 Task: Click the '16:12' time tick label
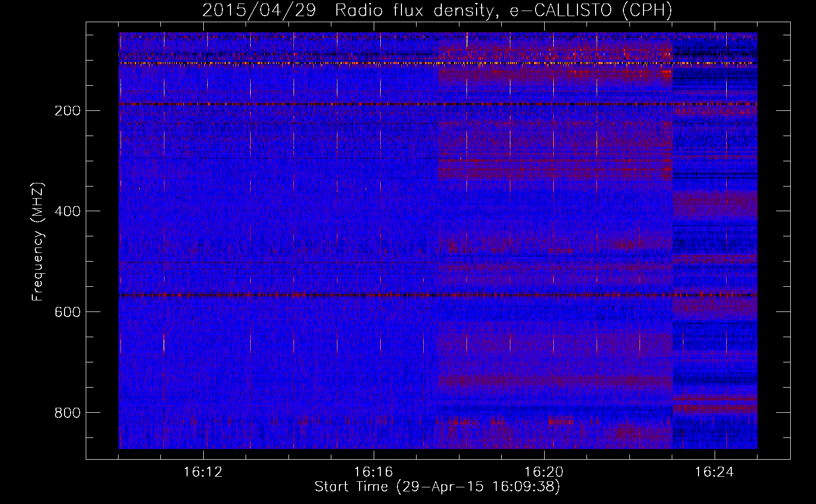[x=203, y=472]
